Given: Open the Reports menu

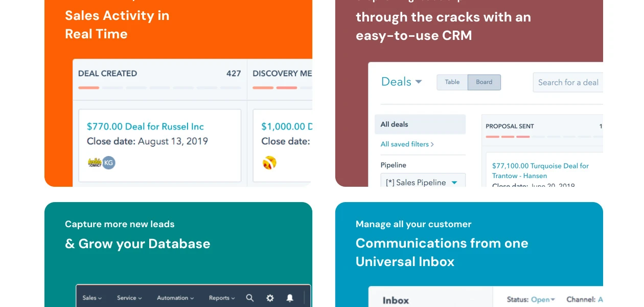Looking at the screenshot, I should point(222,298).
